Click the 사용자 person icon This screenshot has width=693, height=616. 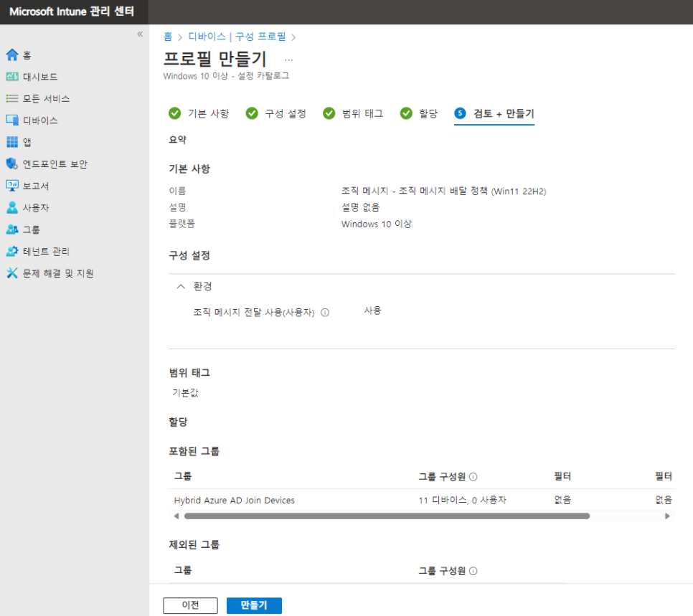coord(12,207)
